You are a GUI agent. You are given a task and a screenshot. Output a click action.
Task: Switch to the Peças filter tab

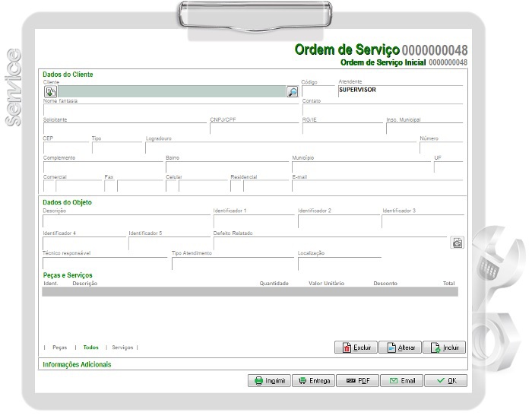(x=59, y=348)
